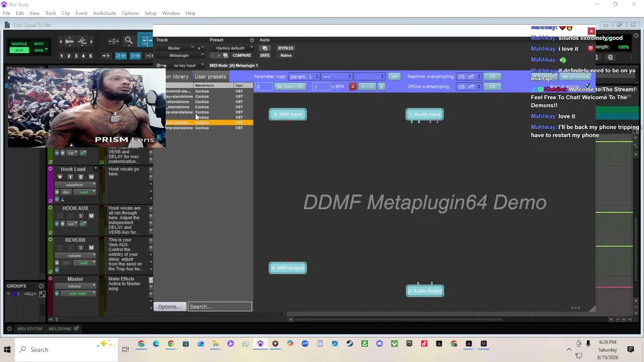Click the horizontal zoom waveform icon
The width and height of the screenshot is (644, 362).
(70, 41)
